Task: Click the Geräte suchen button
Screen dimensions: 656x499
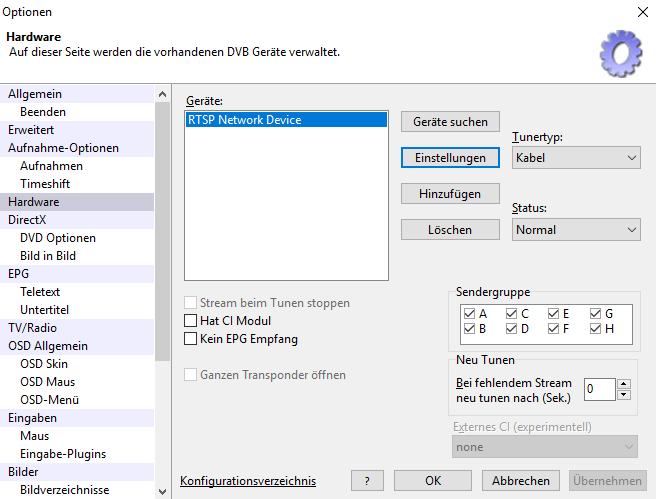Action: tap(450, 122)
